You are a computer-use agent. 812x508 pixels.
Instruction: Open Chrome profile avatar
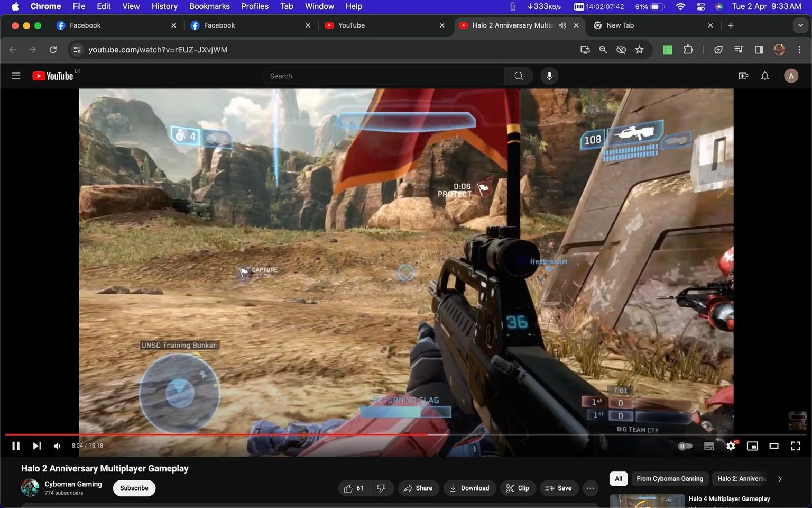(x=779, y=49)
